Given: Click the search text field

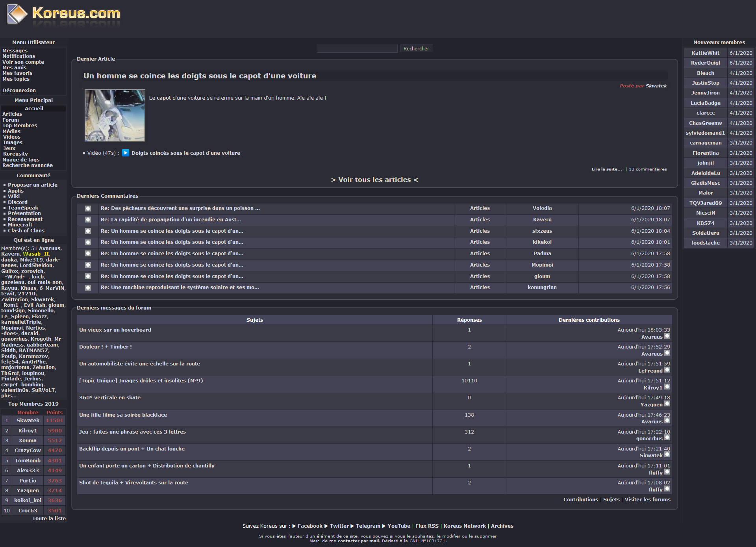Looking at the screenshot, I should pyautogui.click(x=357, y=48).
